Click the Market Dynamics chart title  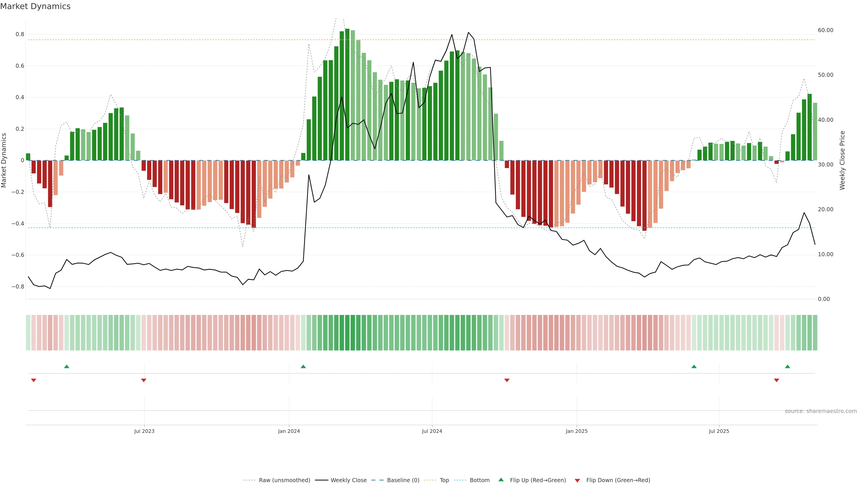tap(35, 6)
